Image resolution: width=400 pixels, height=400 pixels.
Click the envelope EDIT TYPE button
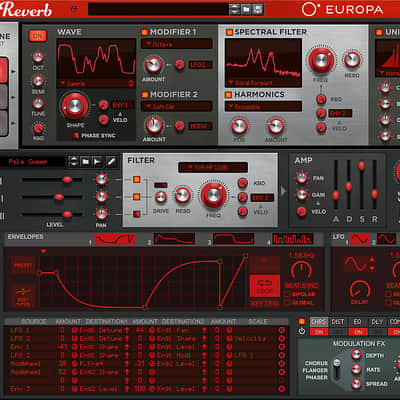tap(23, 296)
